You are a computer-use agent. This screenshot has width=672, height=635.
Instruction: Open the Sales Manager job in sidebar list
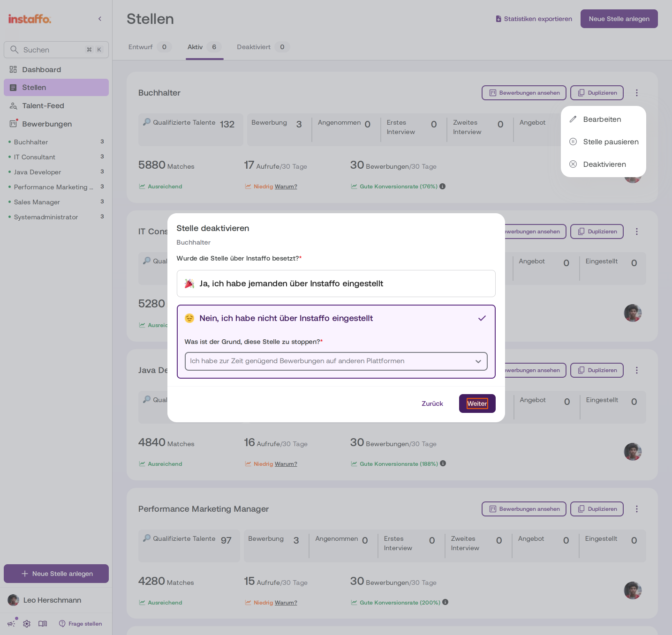[x=56, y=202]
